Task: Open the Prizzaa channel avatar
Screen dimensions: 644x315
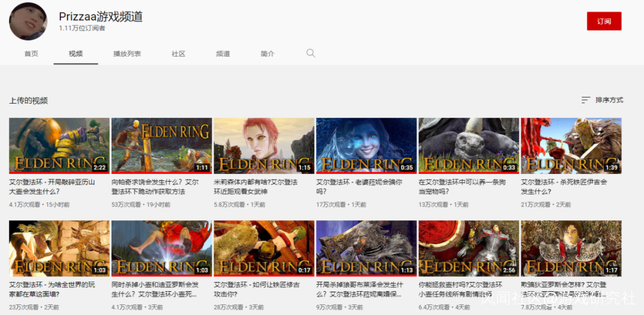Action: [x=29, y=21]
